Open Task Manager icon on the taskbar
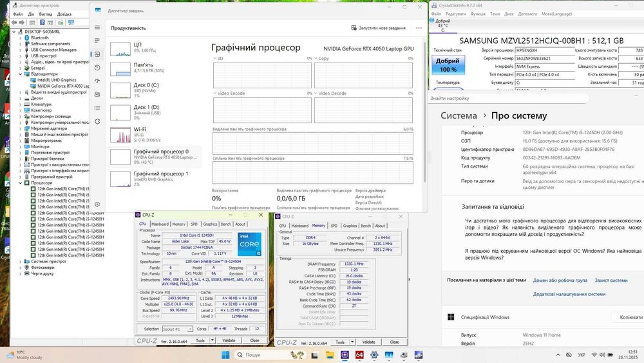The width and height of the screenshot is (644, 363). [x=389, y=355]
